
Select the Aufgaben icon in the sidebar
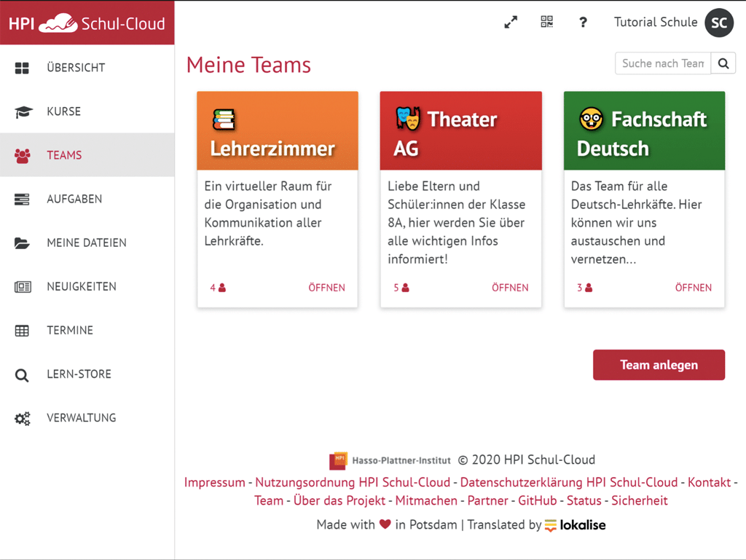23,199
